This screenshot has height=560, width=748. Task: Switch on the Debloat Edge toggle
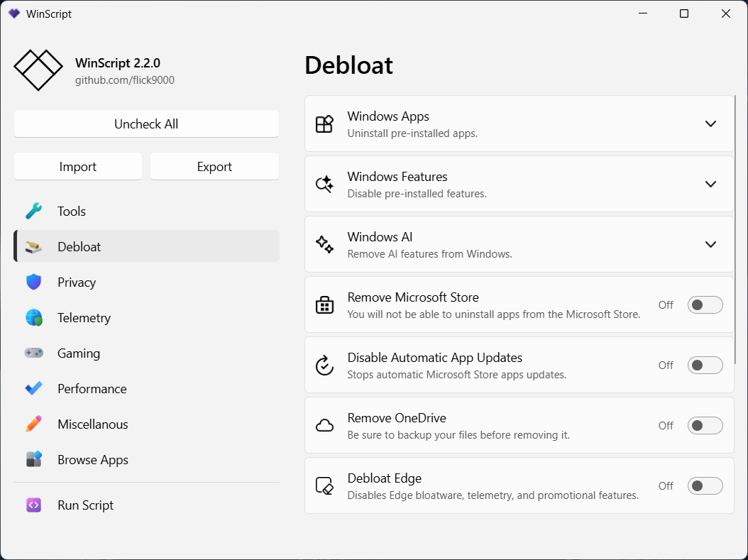[705, 486]
